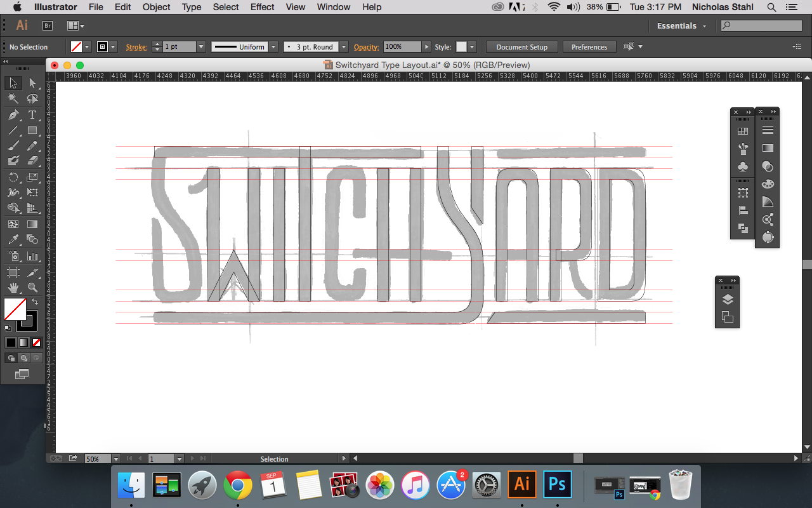Open the Transparency panel icon
Screen dimensions: 812x508
[x=768, y=166]
